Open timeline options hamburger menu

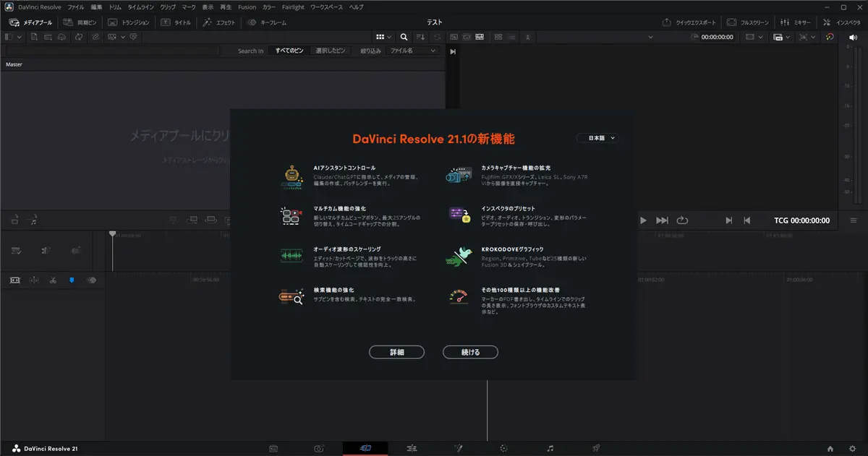pos(854,220)
